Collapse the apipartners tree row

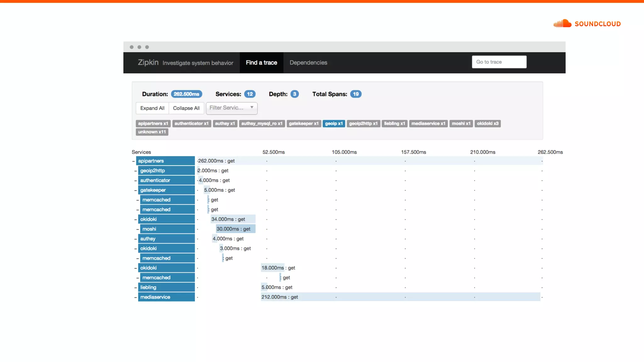[x=134, y=161]
